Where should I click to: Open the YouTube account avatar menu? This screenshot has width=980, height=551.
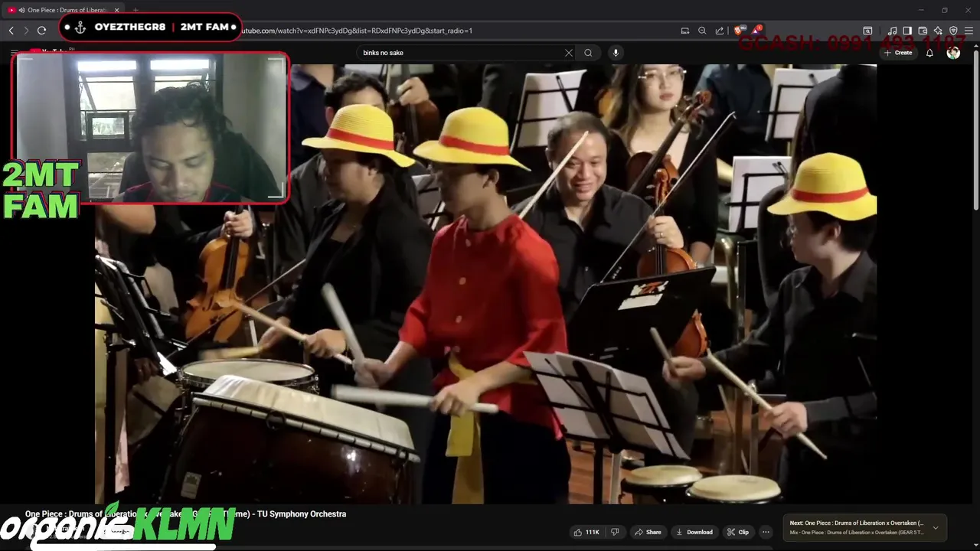pos(953,53)
